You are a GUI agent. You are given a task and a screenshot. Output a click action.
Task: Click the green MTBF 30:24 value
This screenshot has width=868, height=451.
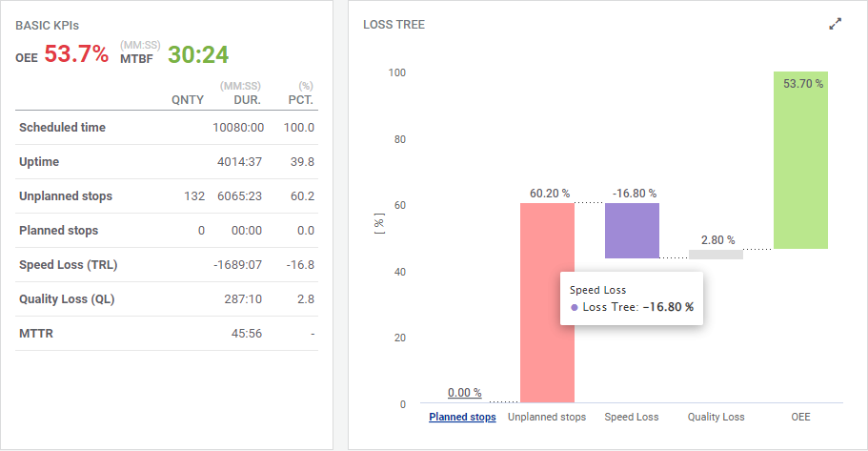point(198,54)
